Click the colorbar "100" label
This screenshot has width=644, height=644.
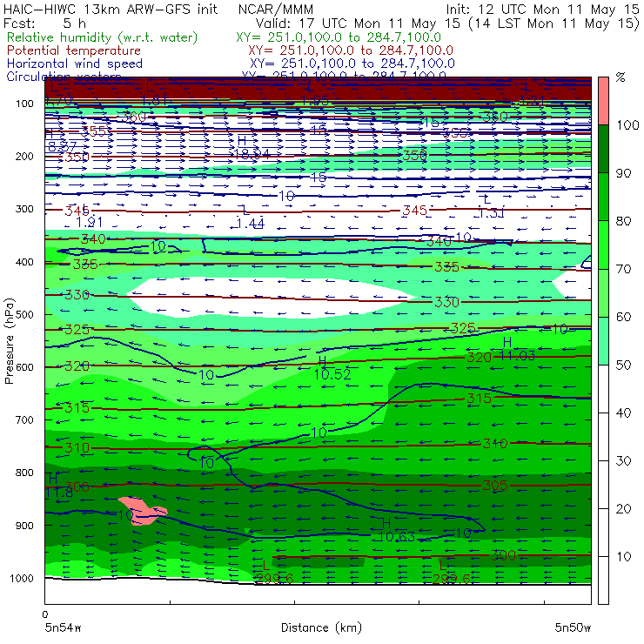pos(627,125)
